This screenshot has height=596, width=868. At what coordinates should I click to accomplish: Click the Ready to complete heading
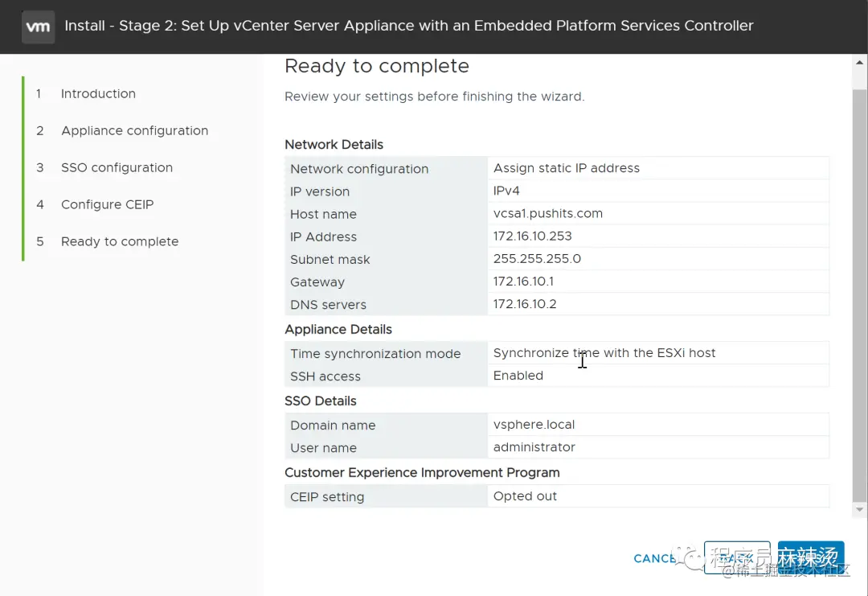376,66
